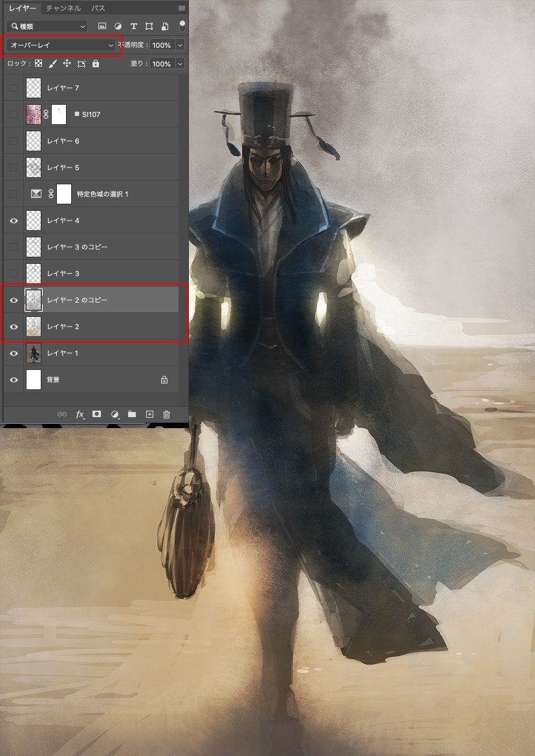Click the レイヤー 2 layer thumbnail
This screenshot has height=756, width=535.
click(x=33, y=327)
